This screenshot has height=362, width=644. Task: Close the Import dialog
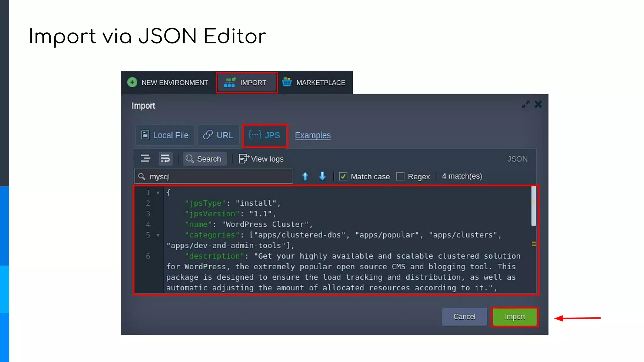pyautogui.click(x=538, y=104)
